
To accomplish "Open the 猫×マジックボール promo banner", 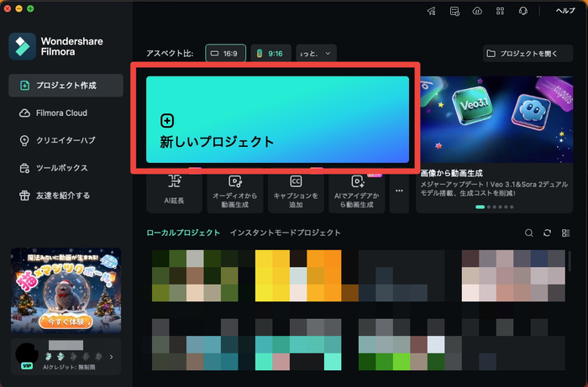I will click(x=66, y=290).
